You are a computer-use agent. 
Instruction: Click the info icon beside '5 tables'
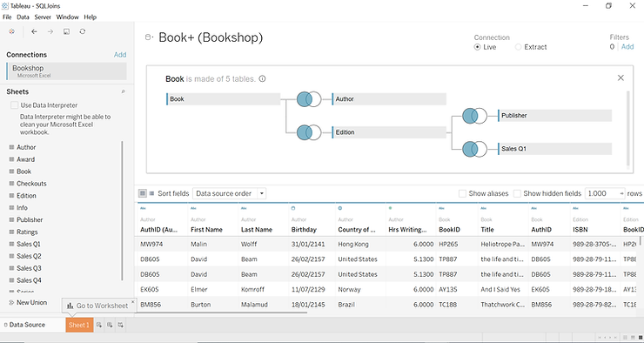[x=262, y=79]
